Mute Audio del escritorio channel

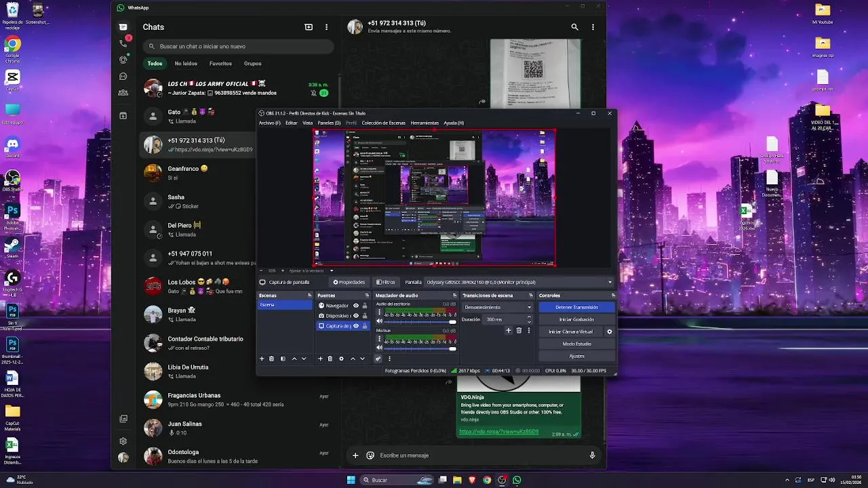click(379, 321)
